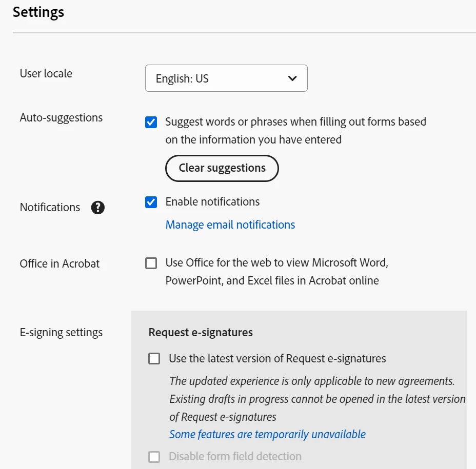This screenshot has height=469, width=476.
Task: Click 'The updated experience is only applicable' note
Action: click(318, 399)
